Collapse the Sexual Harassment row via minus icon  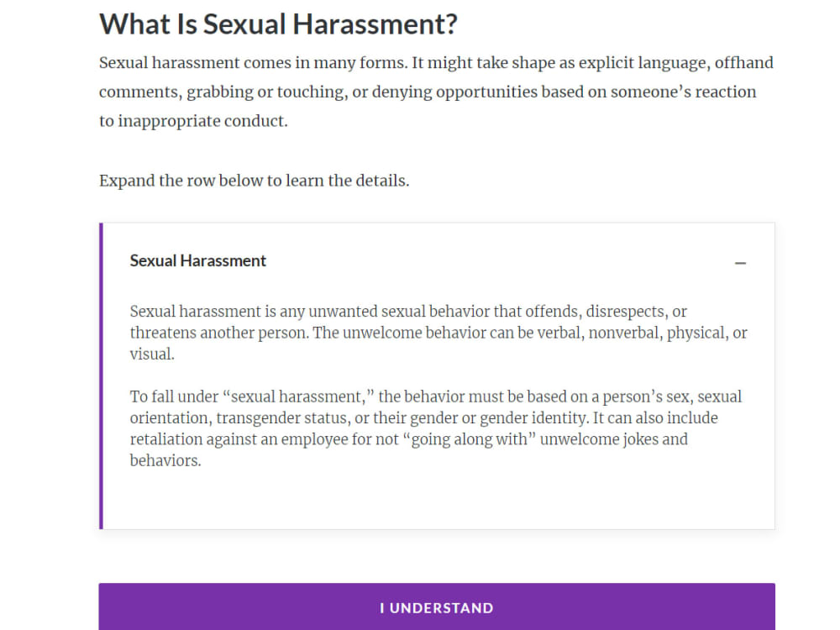pyautogui.click(x=740, y=263)
